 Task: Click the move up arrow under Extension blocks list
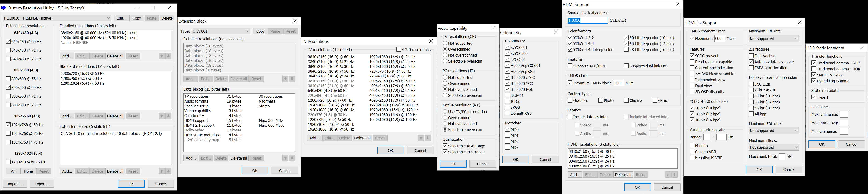[x=161, y=171]
